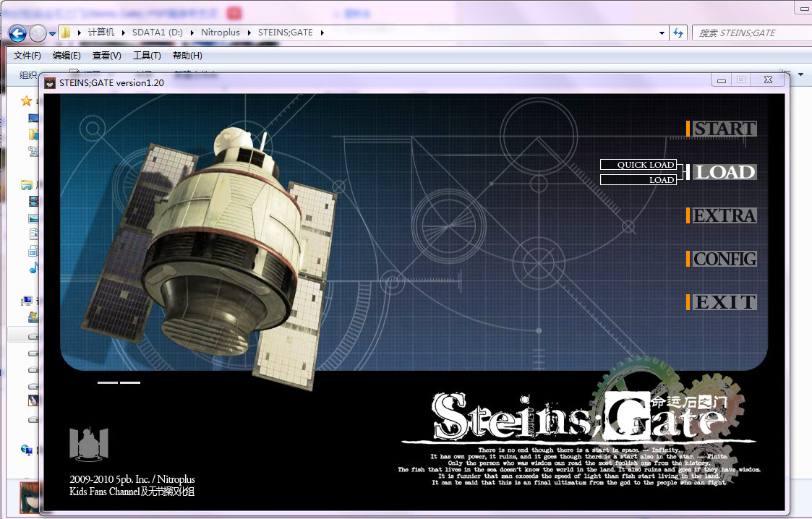This screenshot has width=812, height=519.
Task: Click the folder icon in address bar
Action: point(65,33)
